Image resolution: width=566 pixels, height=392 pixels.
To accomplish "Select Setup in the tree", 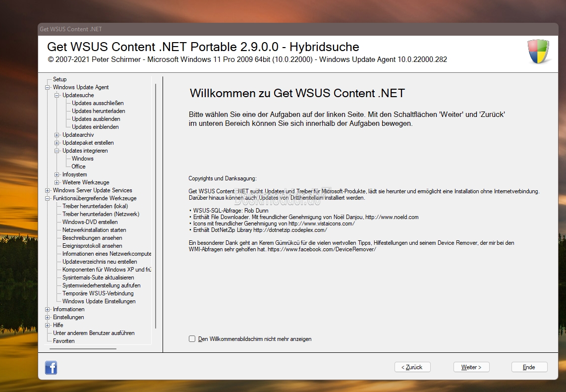I will pos(60,79).
